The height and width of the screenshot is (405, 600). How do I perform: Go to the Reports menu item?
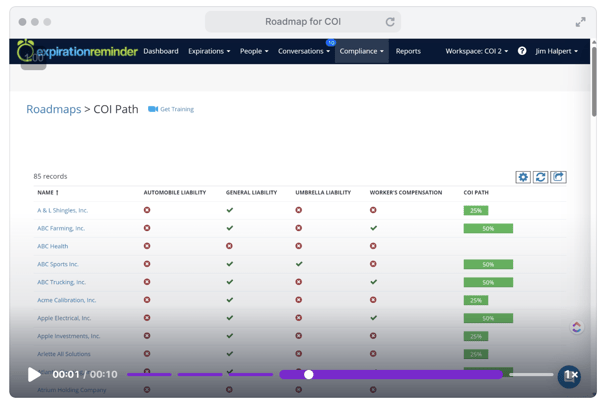click(408, 51)
